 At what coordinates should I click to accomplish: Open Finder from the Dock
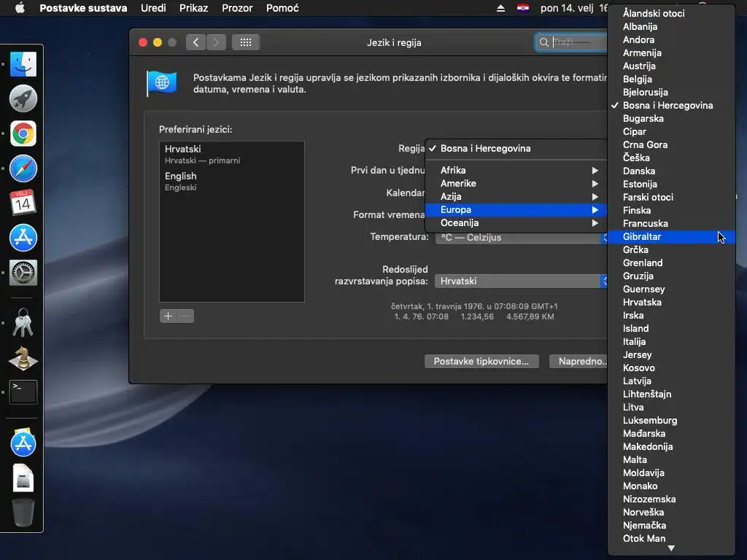23,64
